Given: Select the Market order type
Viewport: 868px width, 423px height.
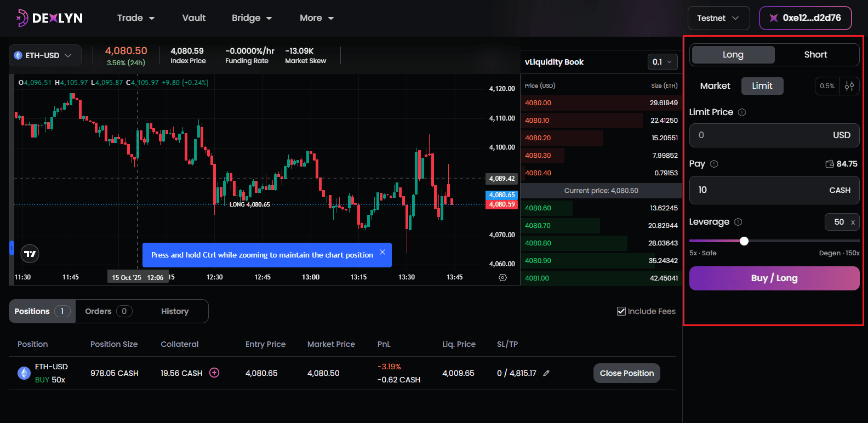Looking at the screenshot, I should pyautogui.click(x=715, y=86).
